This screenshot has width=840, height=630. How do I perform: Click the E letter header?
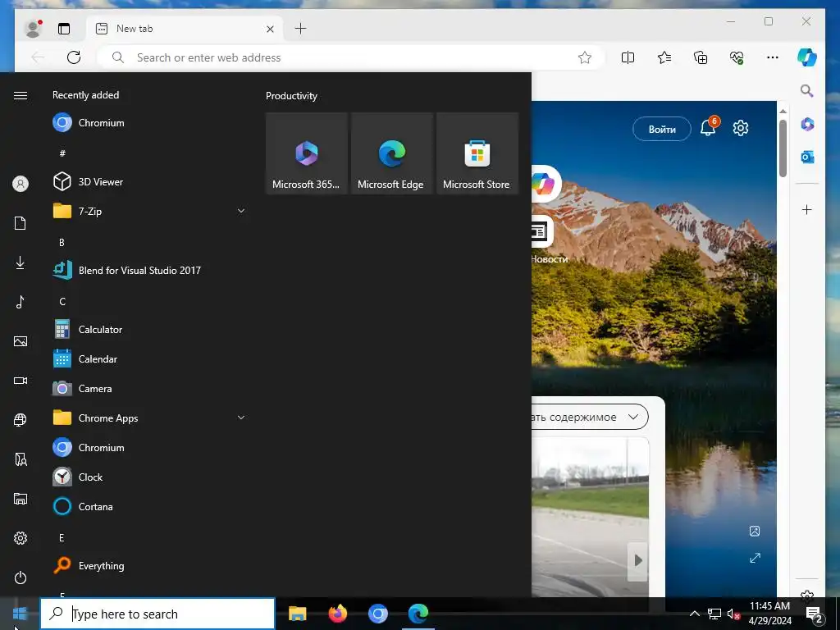[62, 538]
